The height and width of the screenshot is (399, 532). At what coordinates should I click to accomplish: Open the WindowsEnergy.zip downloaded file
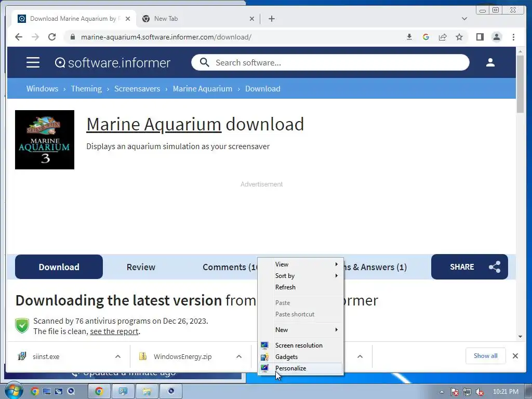[x=181, y=356]
